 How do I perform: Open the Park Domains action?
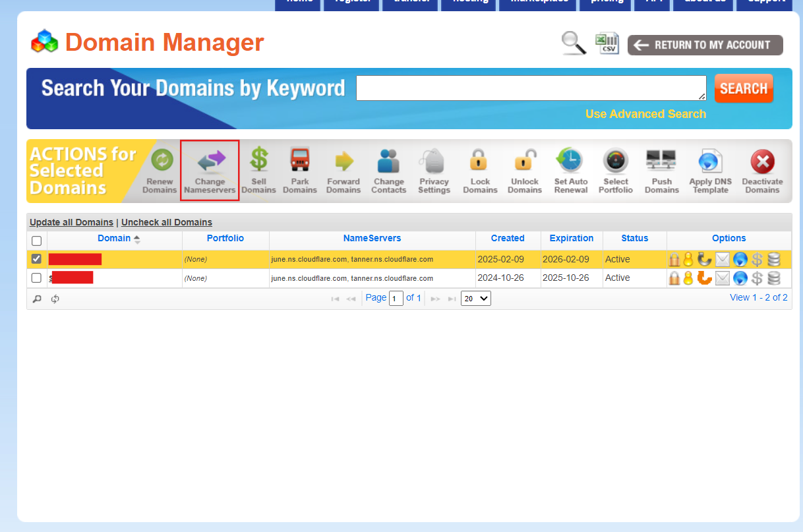pyautogui.click(x=300, y=162)
